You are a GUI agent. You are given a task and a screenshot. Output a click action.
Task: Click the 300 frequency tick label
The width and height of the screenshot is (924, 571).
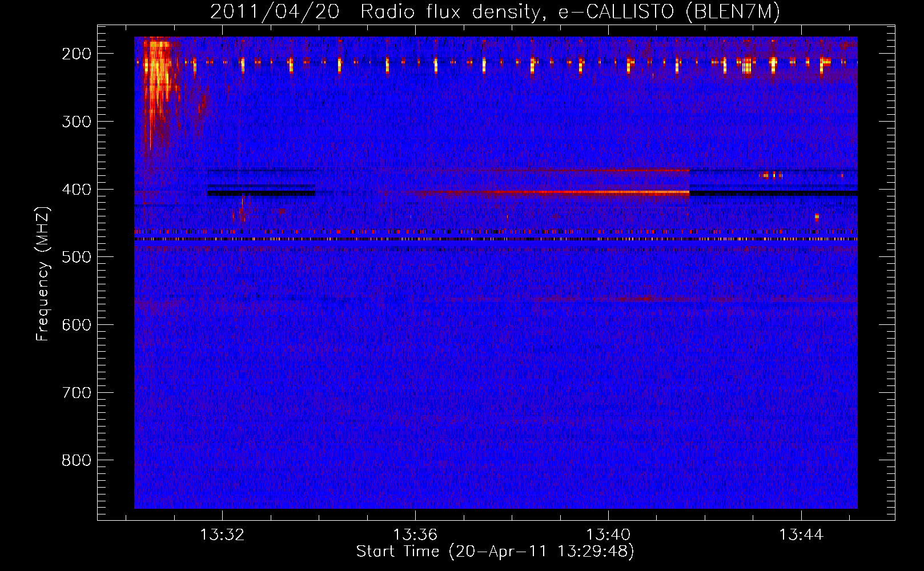[77, 122]
